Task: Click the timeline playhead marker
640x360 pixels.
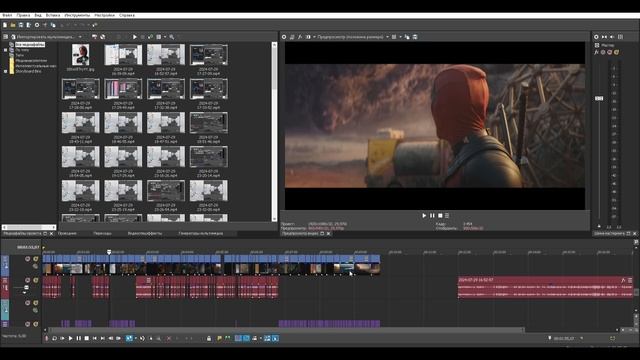Action: 109,252
